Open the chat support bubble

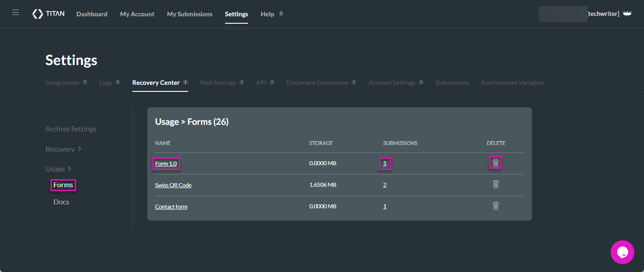pyautogui.click(x=622, y=252)
